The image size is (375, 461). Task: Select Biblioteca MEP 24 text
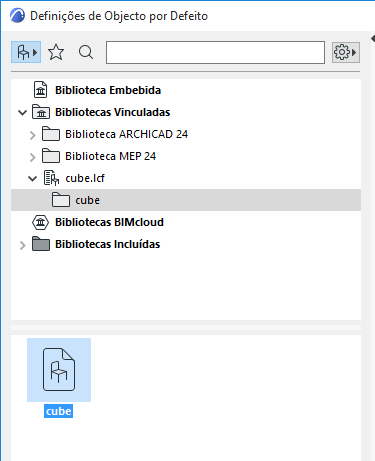click(x=111, y=156)
